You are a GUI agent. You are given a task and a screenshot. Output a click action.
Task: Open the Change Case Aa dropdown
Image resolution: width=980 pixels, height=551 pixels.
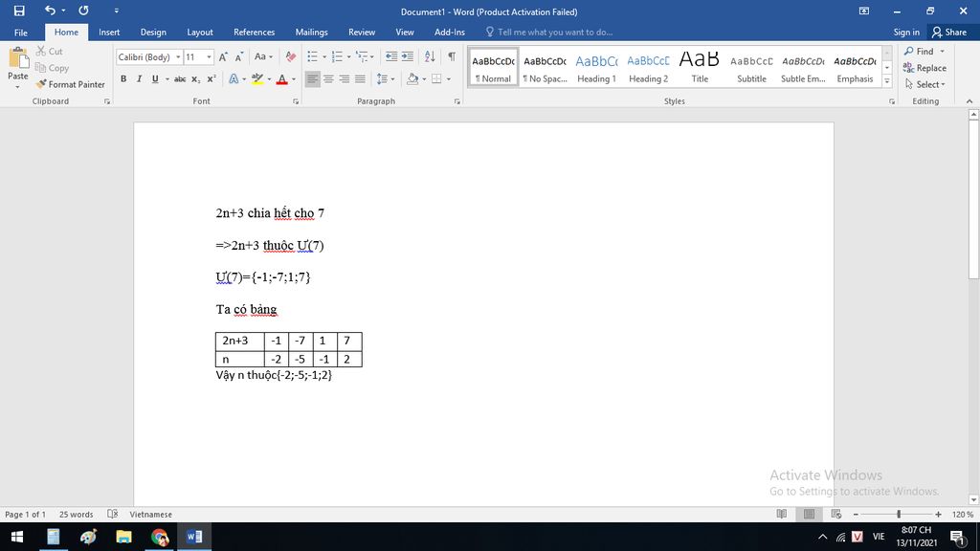[x=264, y=56]
